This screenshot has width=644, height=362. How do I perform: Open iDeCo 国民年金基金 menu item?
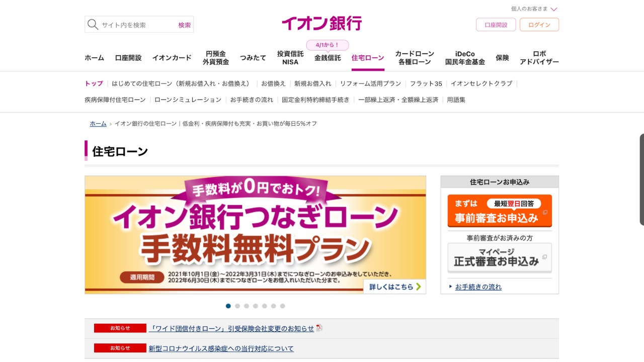pos(465,58)
